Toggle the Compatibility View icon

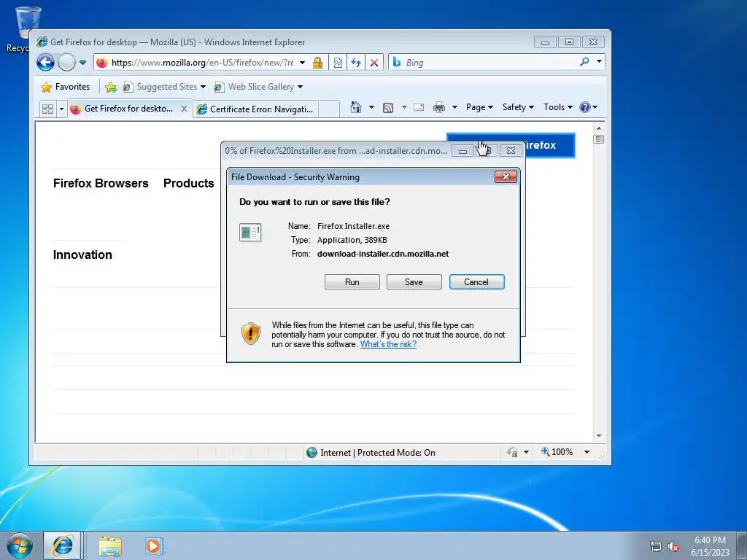(x=338, y=63)
